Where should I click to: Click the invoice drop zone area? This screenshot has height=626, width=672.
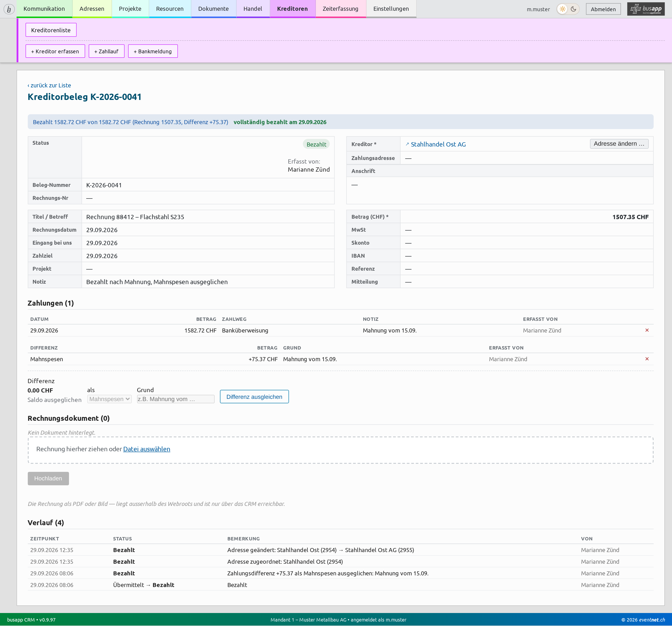[x=340, y=450]
